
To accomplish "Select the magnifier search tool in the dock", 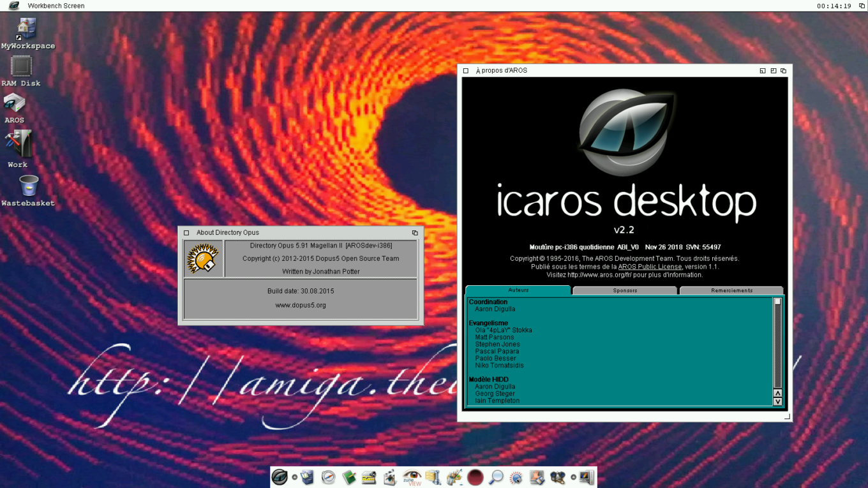I will click(497, 477).
